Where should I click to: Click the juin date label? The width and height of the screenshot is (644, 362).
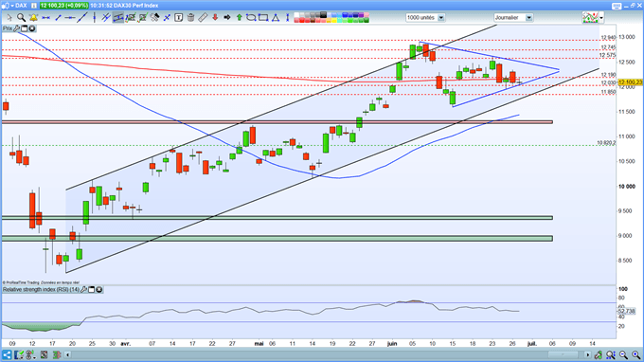tap(392, 343)
